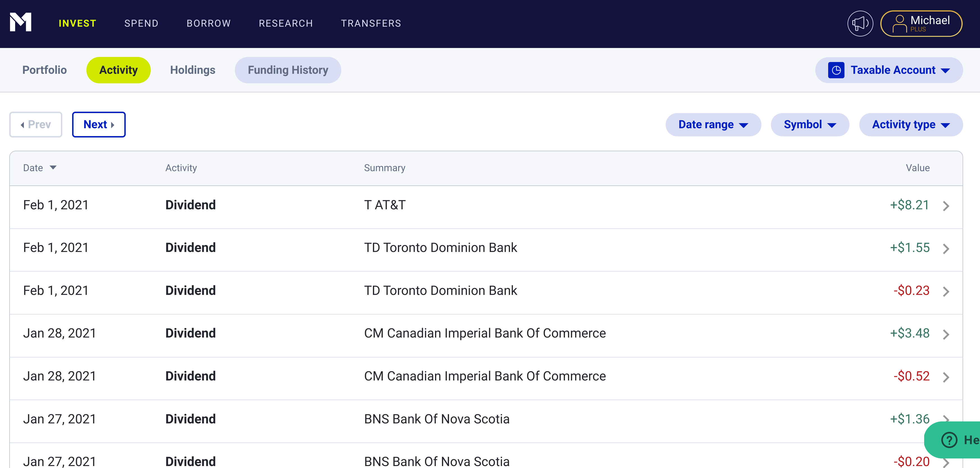980x468 pixels.
Task: Open the Date range filter
Action: [713, 124]
